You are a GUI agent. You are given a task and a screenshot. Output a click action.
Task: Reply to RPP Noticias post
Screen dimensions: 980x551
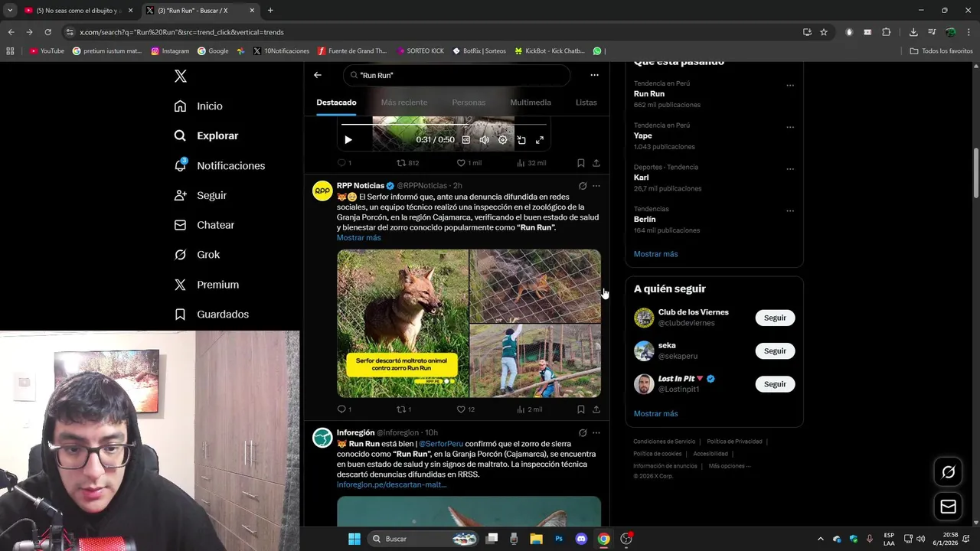click(345, 409)
